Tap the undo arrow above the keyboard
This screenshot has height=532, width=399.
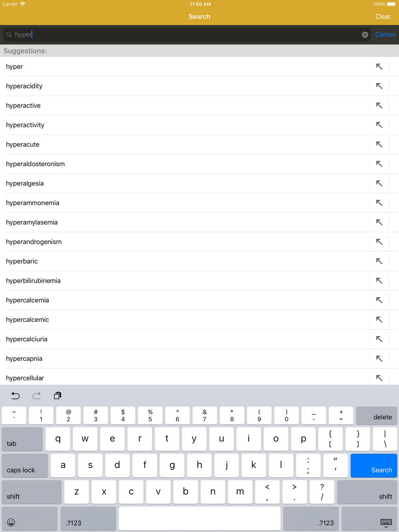click(16, 396)
